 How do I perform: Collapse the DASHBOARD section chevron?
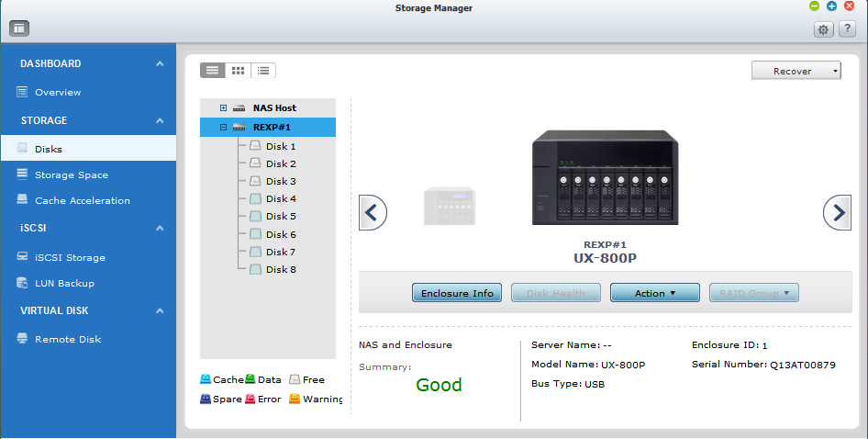(x=160, y=63)
